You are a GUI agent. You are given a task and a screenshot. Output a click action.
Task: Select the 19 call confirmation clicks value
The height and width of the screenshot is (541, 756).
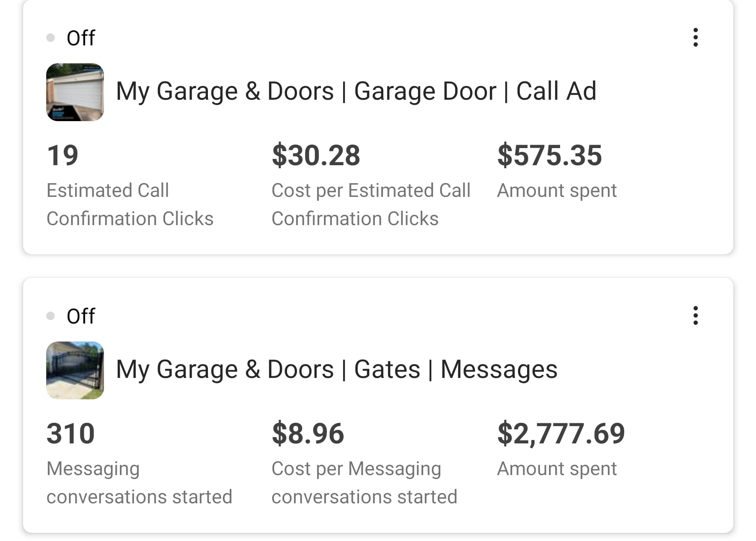pos(62,155)
